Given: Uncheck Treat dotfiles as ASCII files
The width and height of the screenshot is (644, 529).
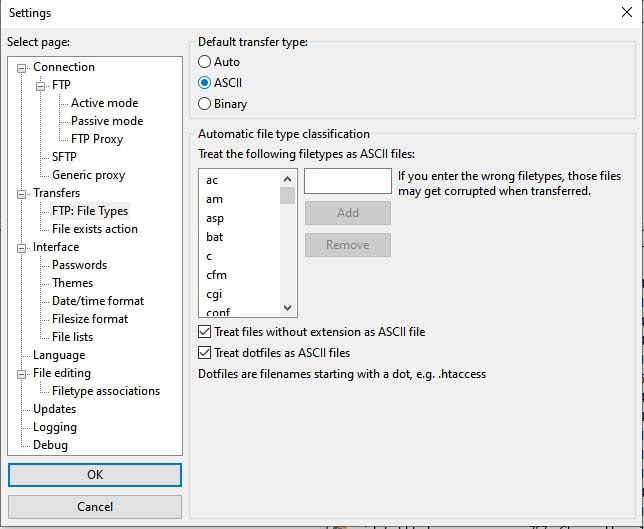Looking at the screenshot, I should 205,353.
